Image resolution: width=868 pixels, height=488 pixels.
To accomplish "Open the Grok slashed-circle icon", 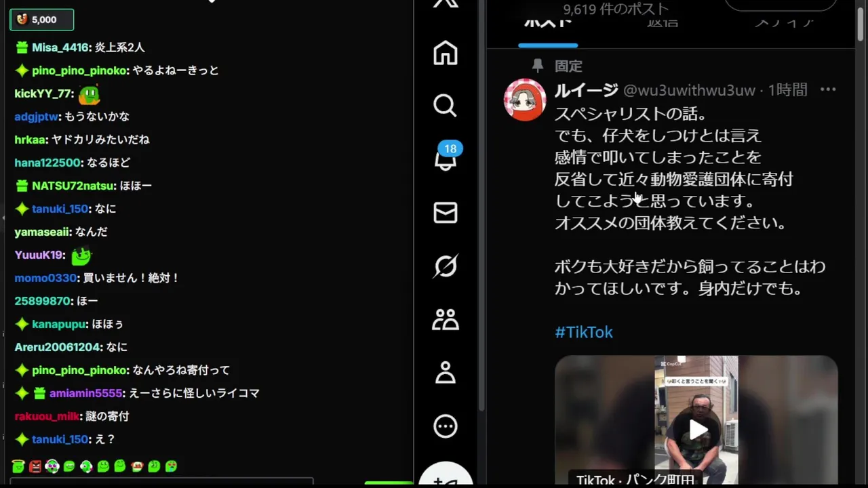I will [x=446, y=266].
